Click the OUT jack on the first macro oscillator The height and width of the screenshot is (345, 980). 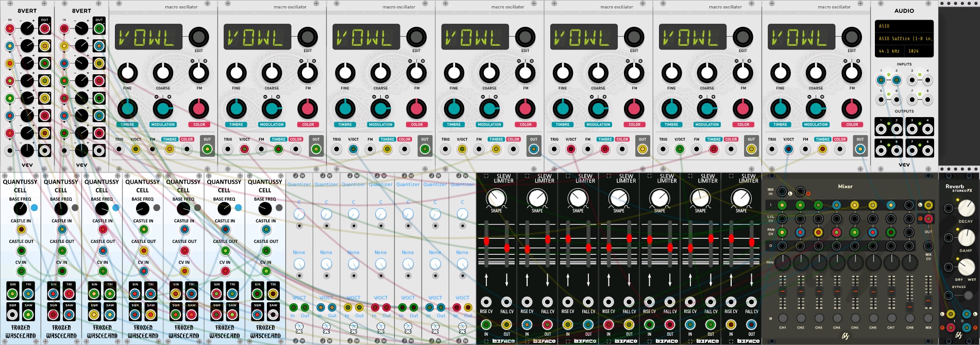(207, 150)
